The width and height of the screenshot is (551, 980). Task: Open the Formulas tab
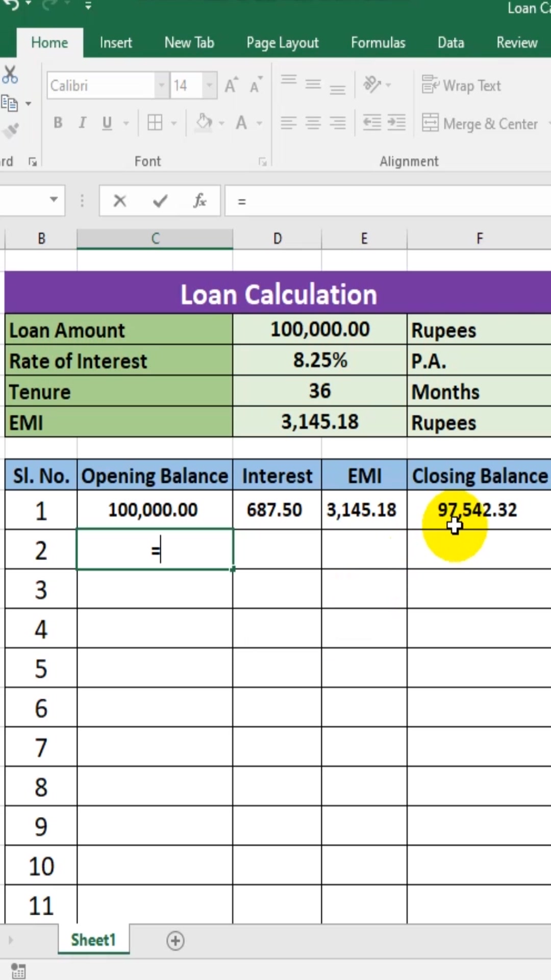tap(378, 43)
